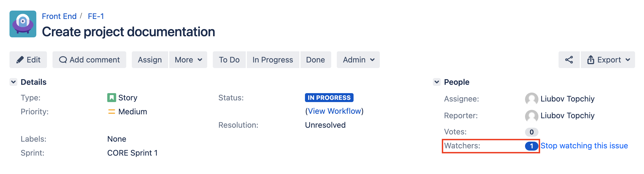Click the Assignee avatar for Liubov Topchiy
This screenshot has height=174, width=644.
532,99
